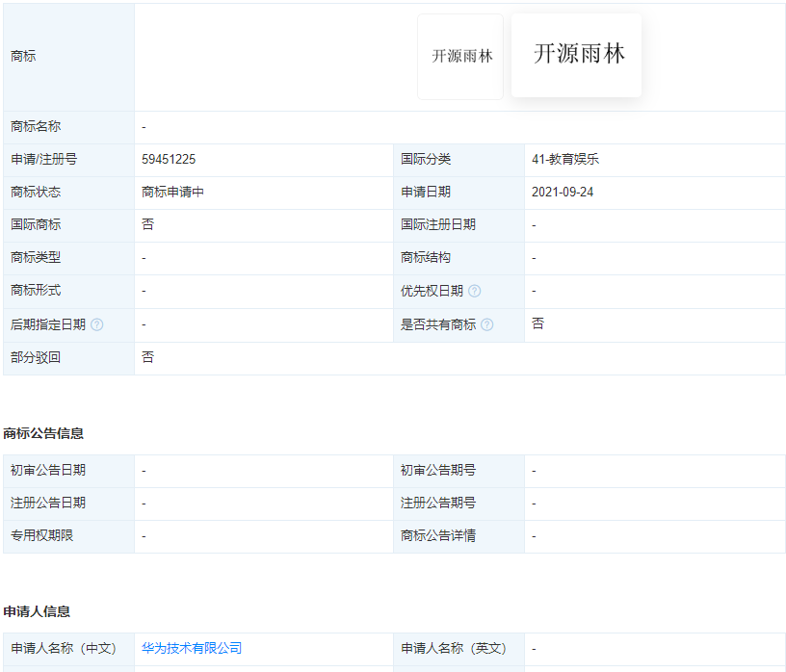Viewport: 786px width, 672px height.
Task: Click the 注册公告期号 field label
Action: click(x=438, y=503)
